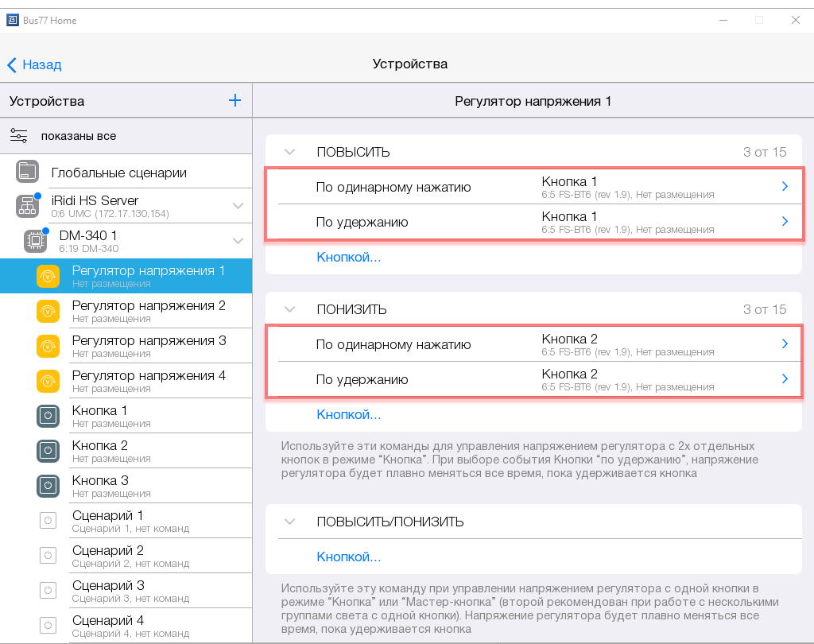Select Сценарий 3 in the device list
The width and height of the screenshot is (814, 644).
pos(108,591)
